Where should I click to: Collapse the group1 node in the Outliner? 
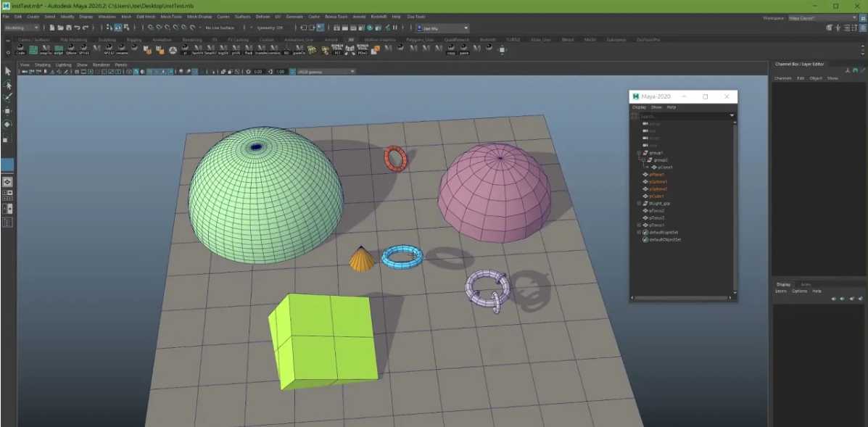639,153
